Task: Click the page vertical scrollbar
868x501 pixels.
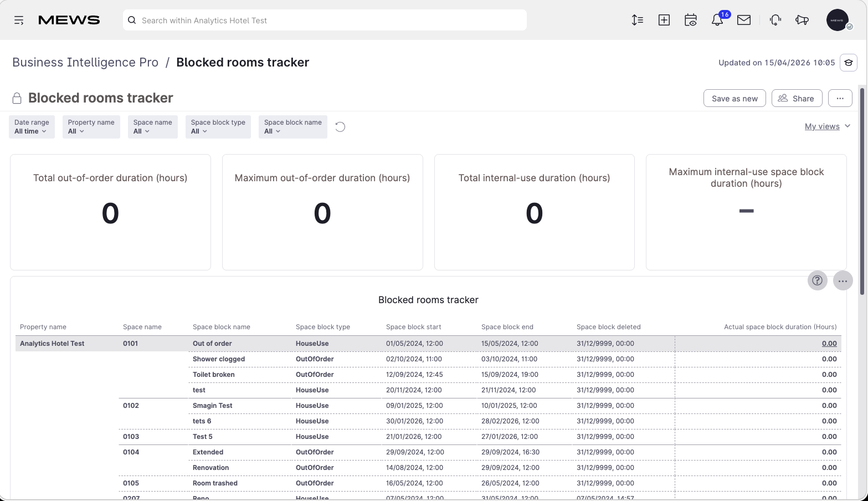Action: (862, 191)
